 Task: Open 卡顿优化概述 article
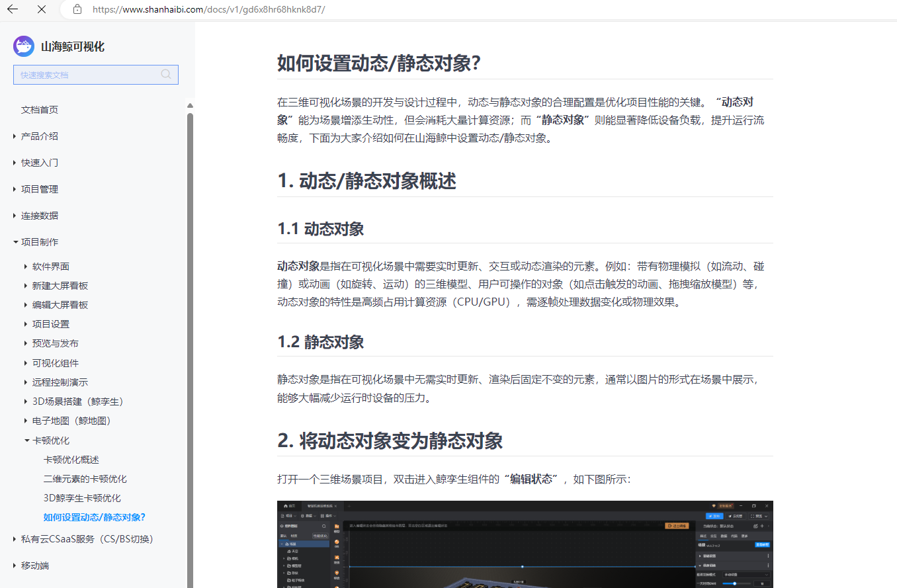pyautogui.click(x=71, y=460)
